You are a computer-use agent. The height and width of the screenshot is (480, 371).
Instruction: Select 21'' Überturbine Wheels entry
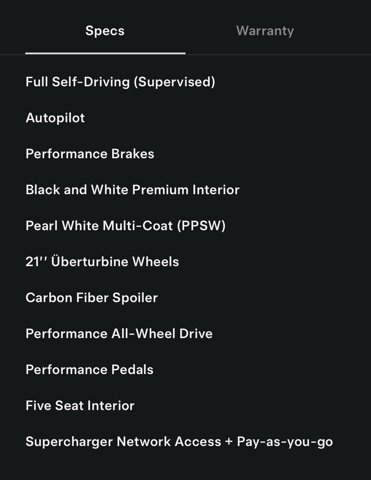pos(102,262)
